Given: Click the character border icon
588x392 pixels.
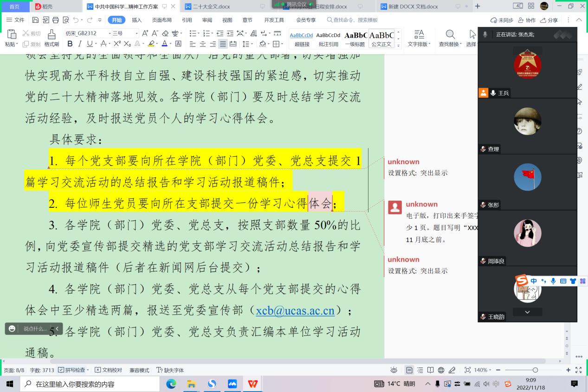Looking at the screenshot, I should point(178,44).
